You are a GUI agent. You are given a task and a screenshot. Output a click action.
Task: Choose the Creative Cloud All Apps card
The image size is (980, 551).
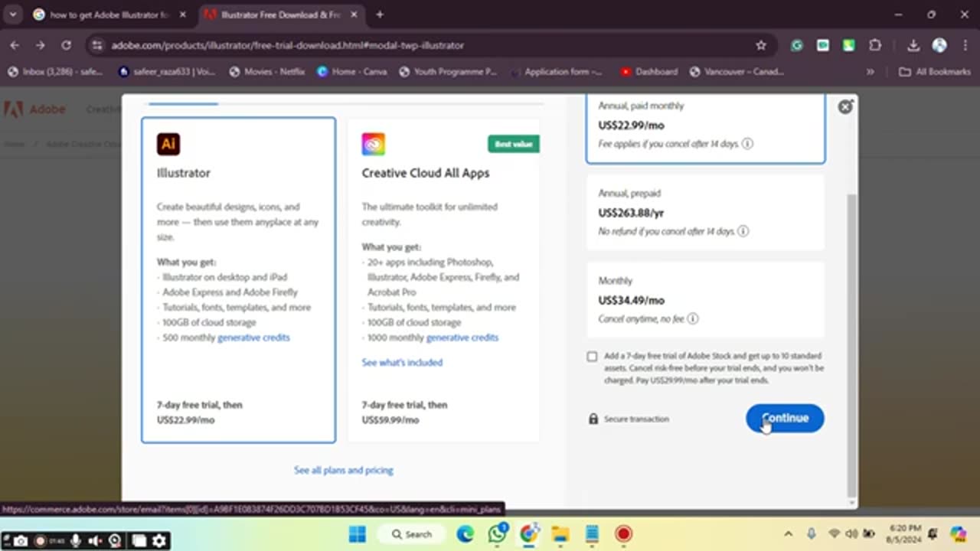pos(443,280)
